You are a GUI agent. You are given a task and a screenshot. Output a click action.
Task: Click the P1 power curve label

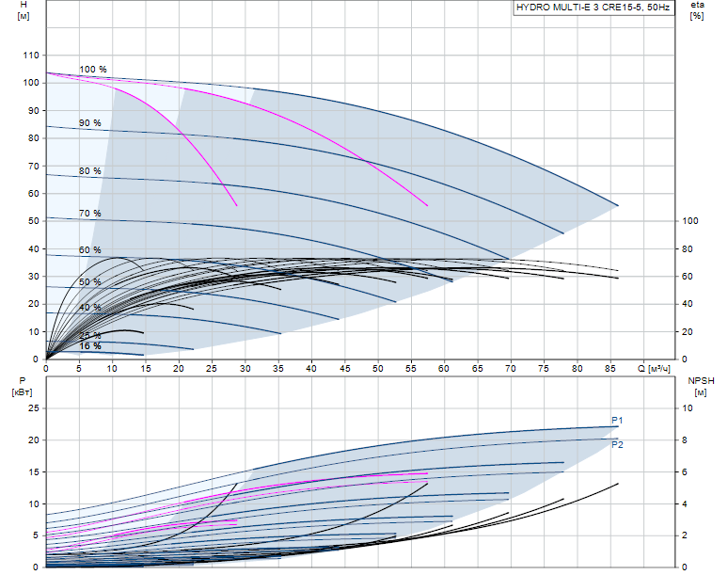pyautogui.click(x=617, y=421)
